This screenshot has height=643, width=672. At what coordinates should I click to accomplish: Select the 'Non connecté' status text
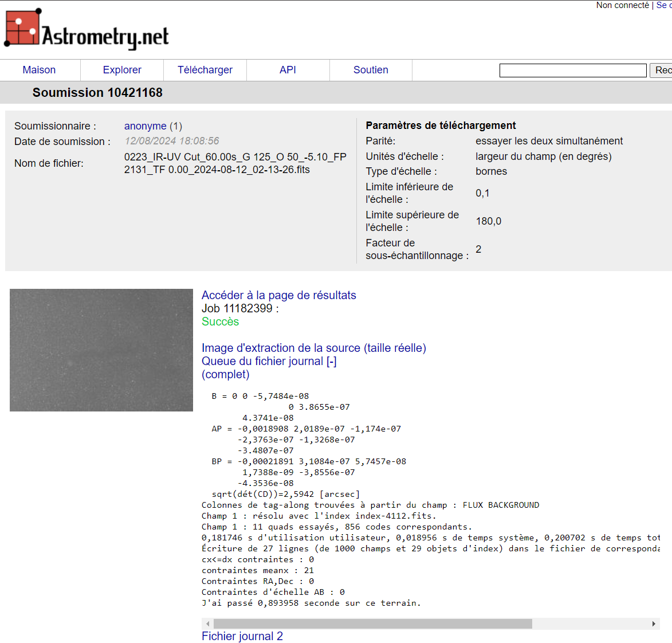[x=622, y=5]
